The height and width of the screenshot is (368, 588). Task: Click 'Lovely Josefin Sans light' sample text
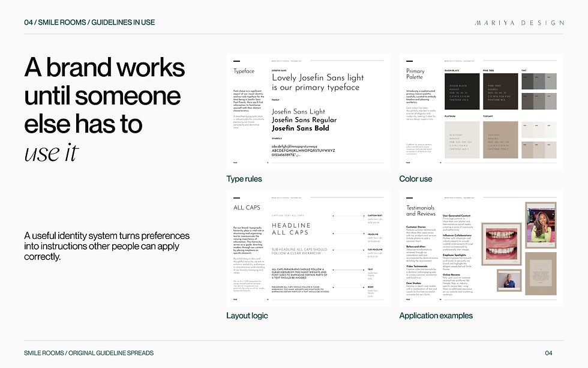click(317, 77)
